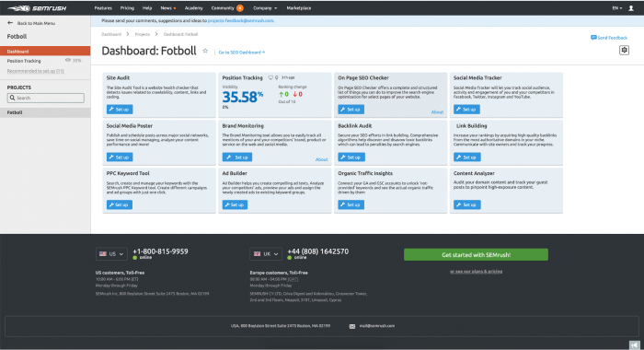This screenshot has height=350, width=644.
Task: Focus the Projects search field
Action: pos(46,98)
